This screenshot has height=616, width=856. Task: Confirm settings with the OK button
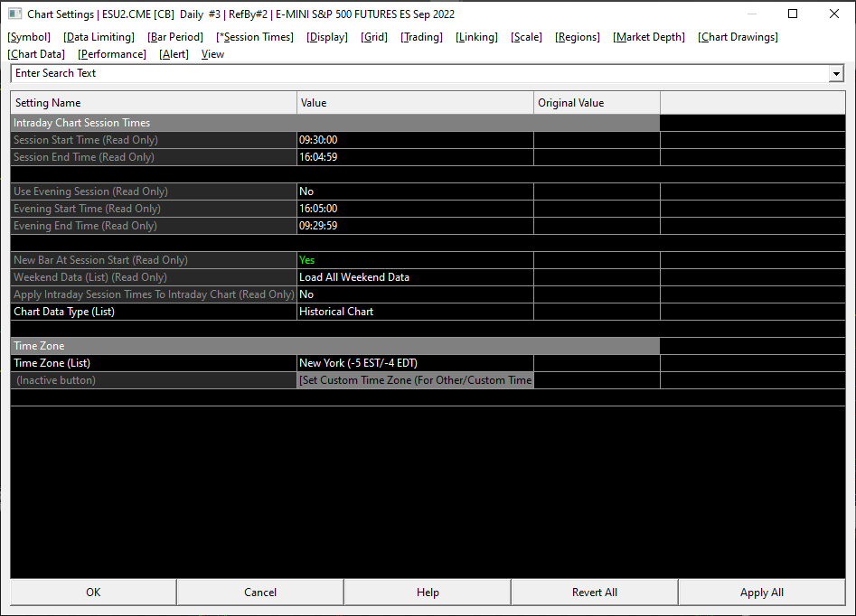click(x=93, y=593)
